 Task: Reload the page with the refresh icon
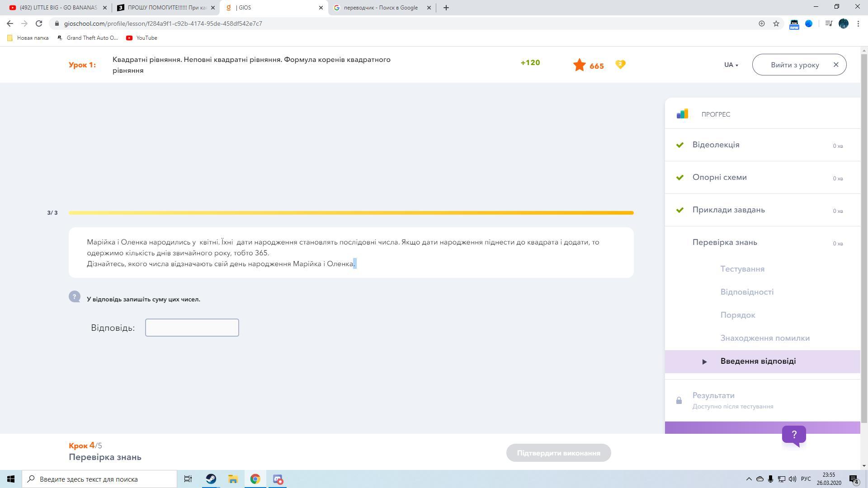39,23
